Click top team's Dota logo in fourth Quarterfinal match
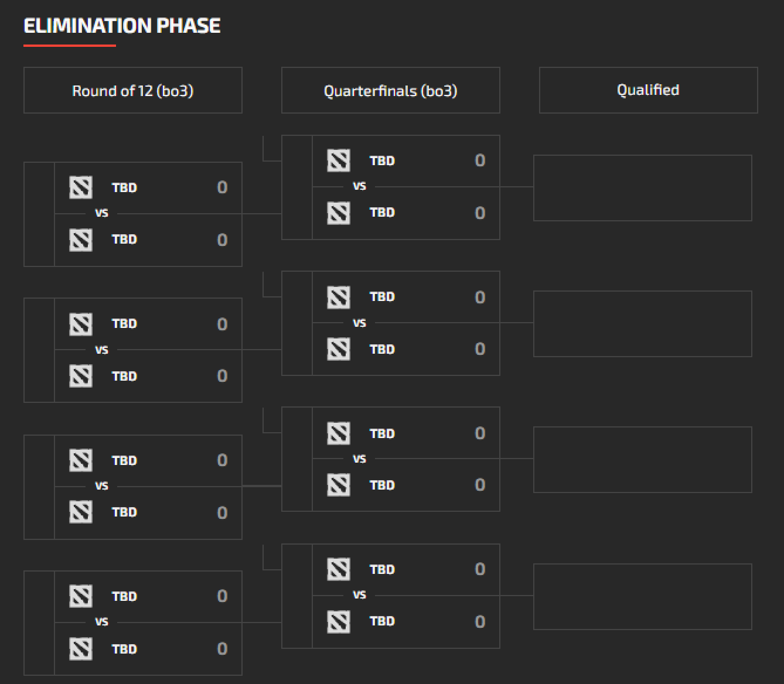 click(339, 569)
